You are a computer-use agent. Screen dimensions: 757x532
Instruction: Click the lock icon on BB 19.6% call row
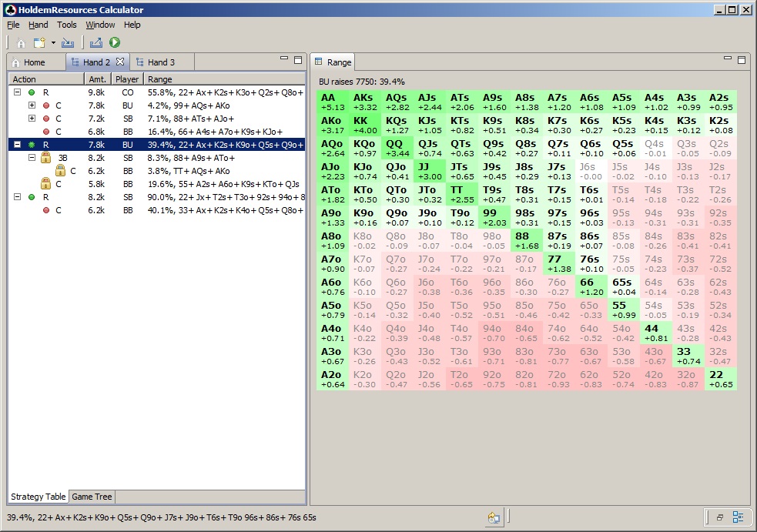pos(46,183)
